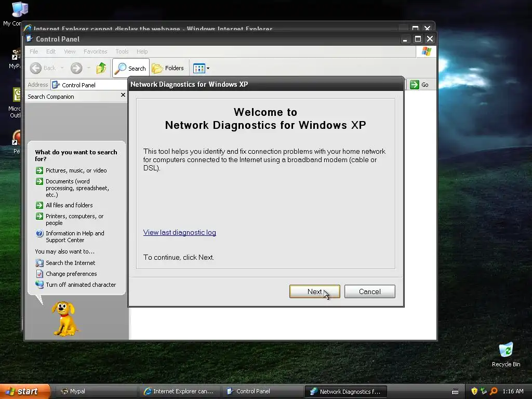Click the Windows flag logo in Control Panel

pyautogui.click(x=426, y=51)
